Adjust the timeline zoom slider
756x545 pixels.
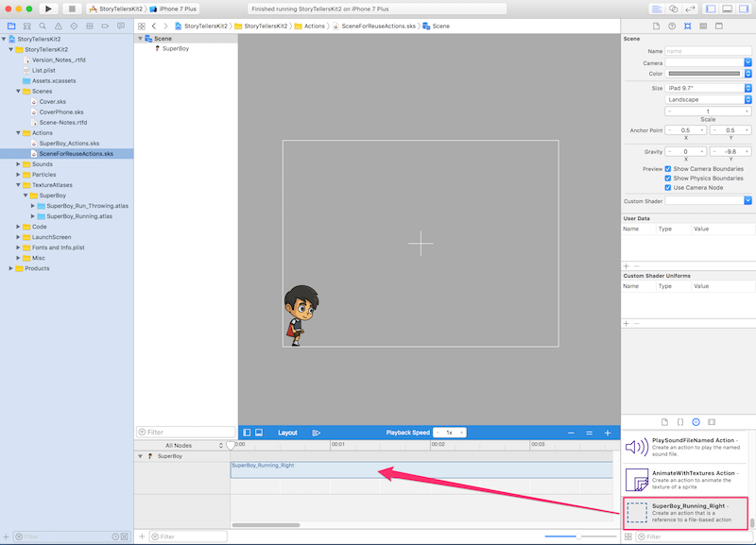[579, 536]
